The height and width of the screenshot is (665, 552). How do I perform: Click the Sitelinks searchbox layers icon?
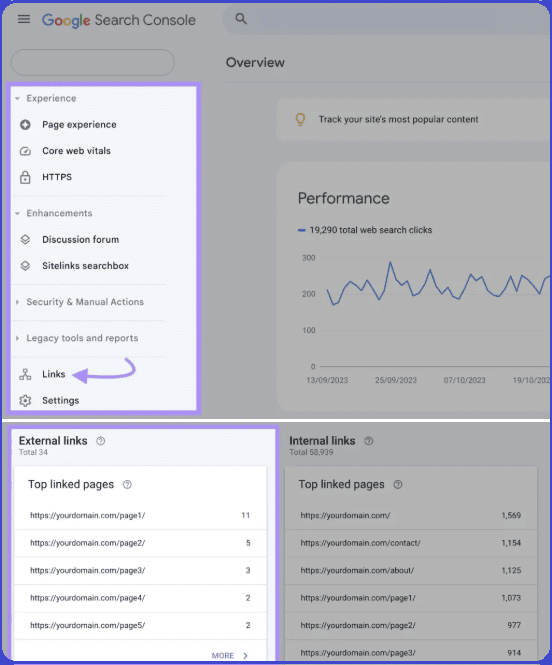click(25, 266)
